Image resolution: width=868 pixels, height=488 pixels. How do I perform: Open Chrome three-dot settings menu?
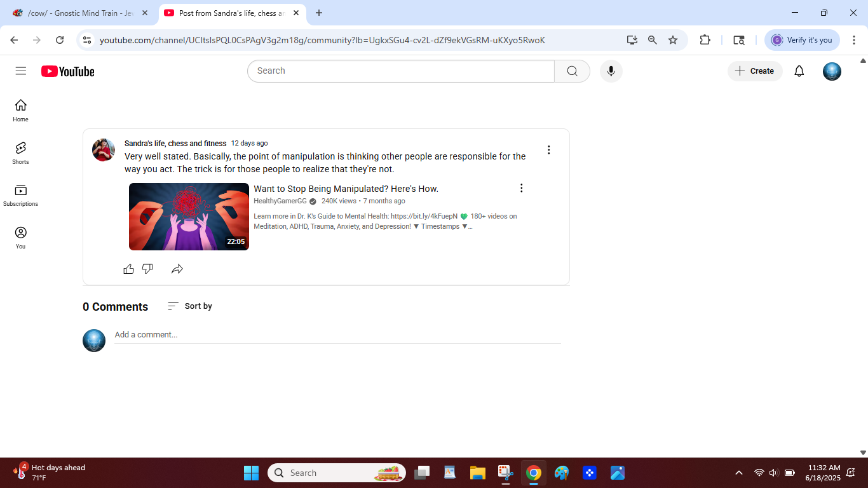[x=853, y=40]
